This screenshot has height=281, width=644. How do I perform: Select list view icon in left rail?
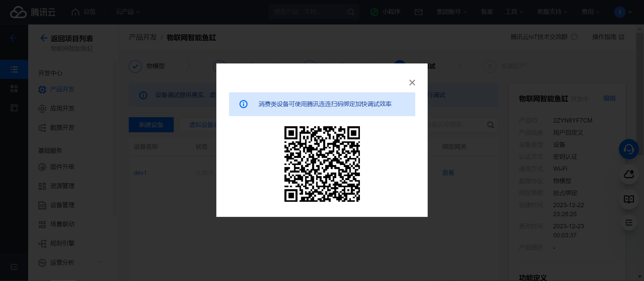tap(14, 69)
